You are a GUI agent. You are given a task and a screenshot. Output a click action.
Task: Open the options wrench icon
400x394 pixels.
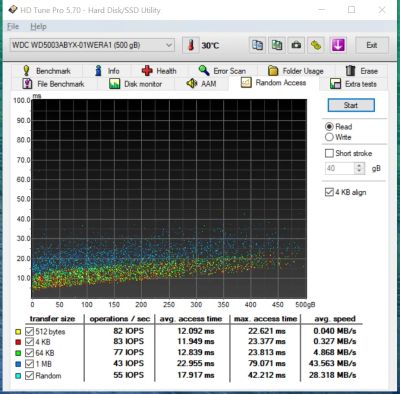(x=316, y=45)
